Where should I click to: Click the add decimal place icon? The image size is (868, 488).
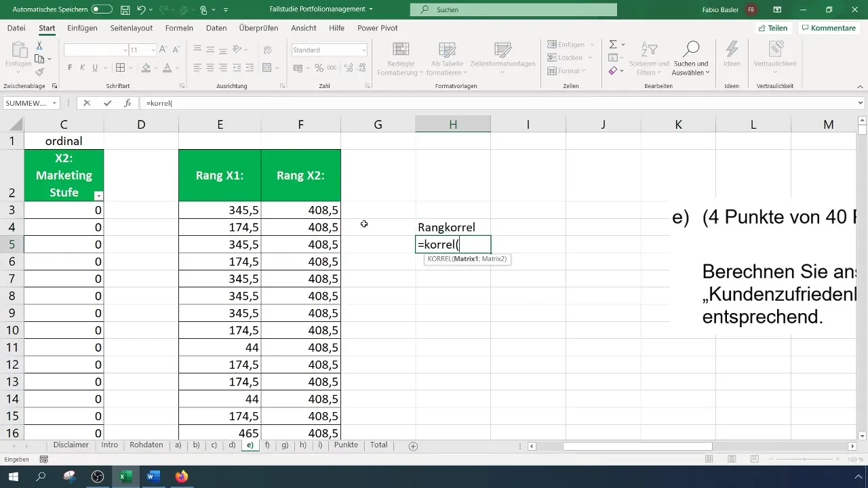point(349,68)
